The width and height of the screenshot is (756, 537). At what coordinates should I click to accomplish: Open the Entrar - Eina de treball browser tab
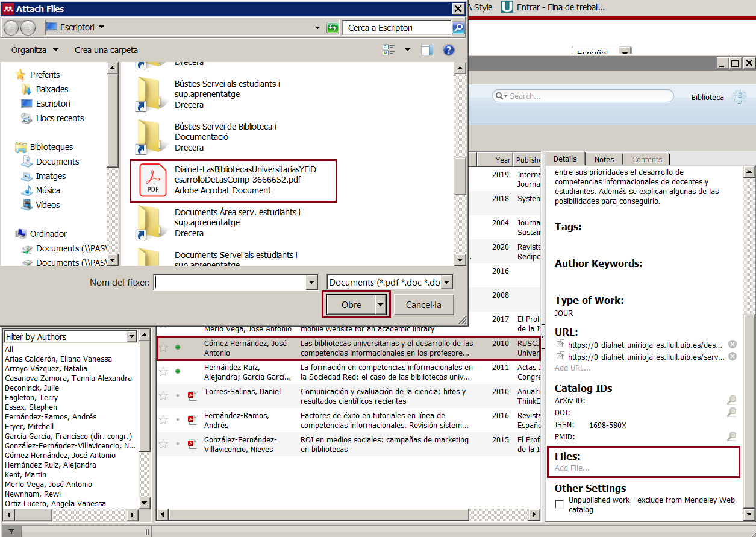pyautogui.click(x=553, y=7)
